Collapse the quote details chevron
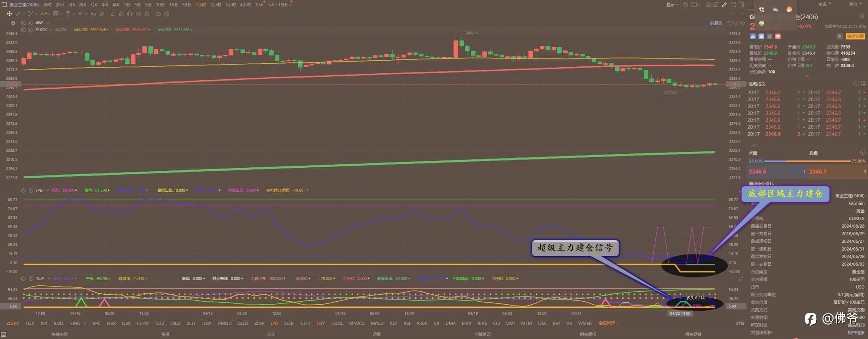Viewport: 868px width, 339px height. (807, 76)
